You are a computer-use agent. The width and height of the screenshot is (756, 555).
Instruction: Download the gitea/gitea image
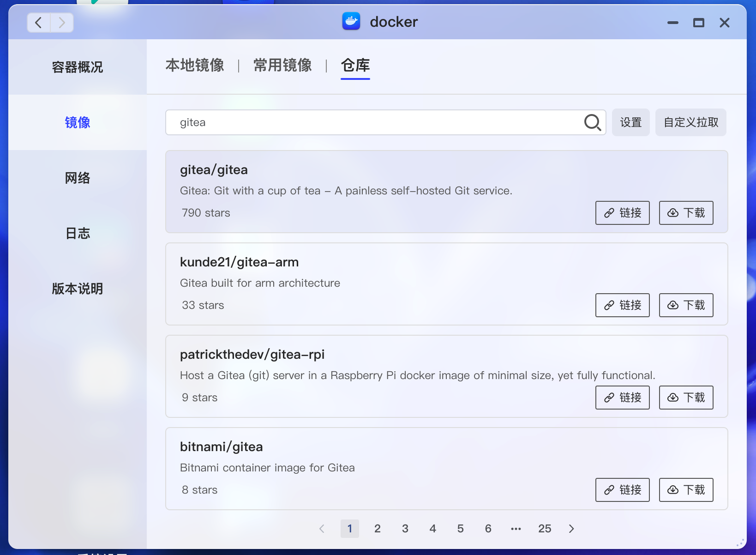click(x=686, y=213)
